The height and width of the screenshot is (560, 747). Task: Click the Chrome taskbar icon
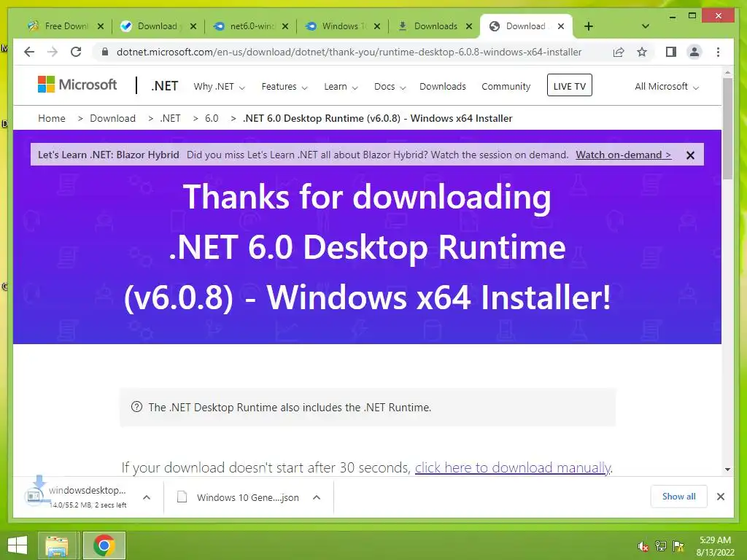coord(104,545)
